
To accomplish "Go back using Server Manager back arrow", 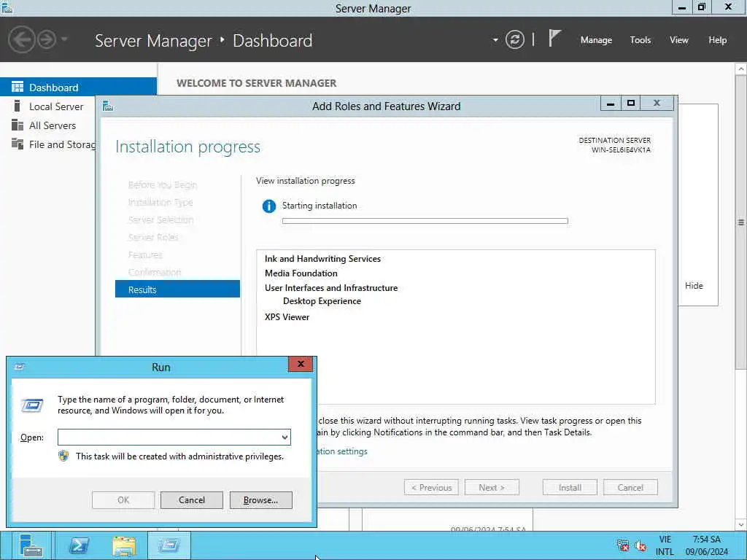I will click(22, 39).
